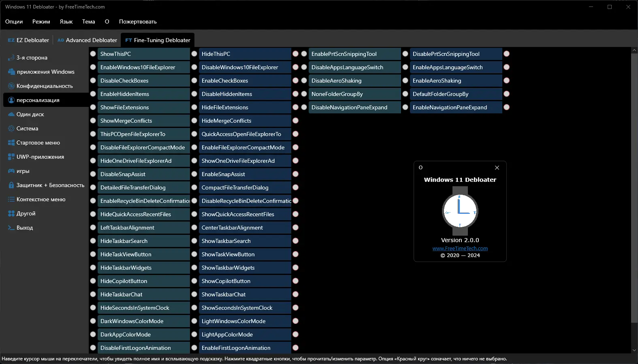Show the Система settings section

click(x=45, y=128)
